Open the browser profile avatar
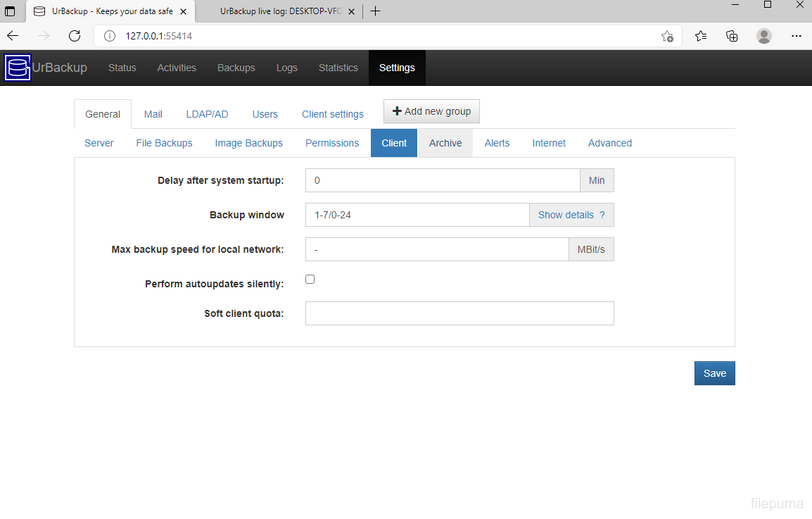 pos(764,36)
